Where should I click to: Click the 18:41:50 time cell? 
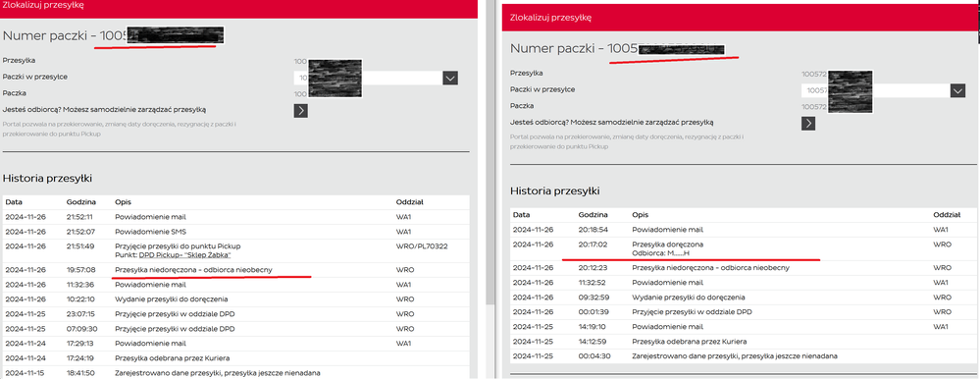point(80,373)
